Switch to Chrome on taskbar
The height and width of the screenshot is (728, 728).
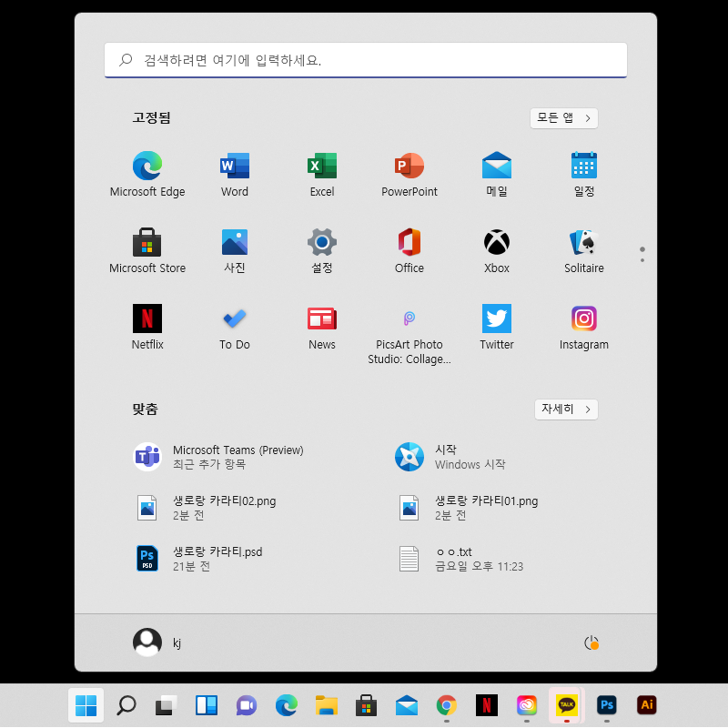point(447,705)
